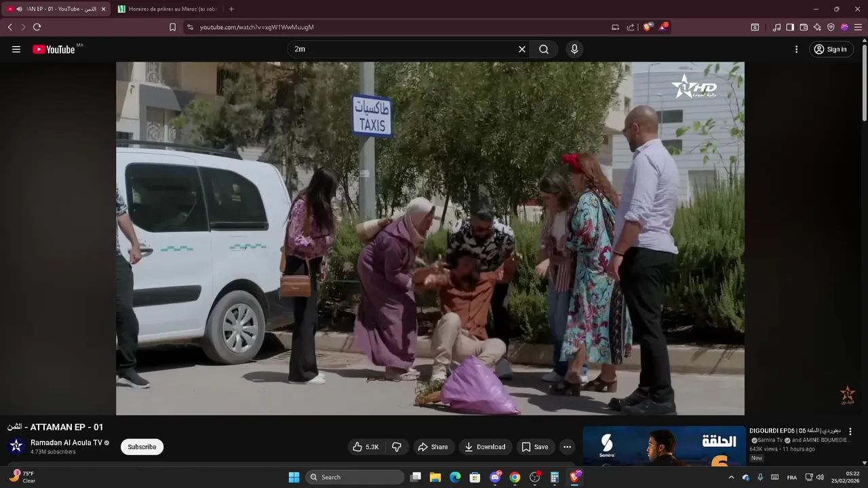868x488 pixels.
Task: Submit search with magnifier icon
Action: [x=544, y=49]
